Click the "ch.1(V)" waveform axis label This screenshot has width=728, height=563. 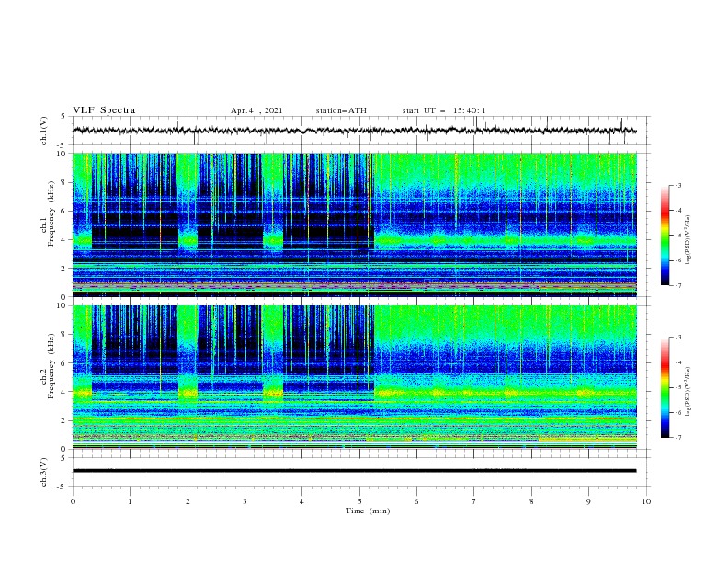click(x=44, y=131)
